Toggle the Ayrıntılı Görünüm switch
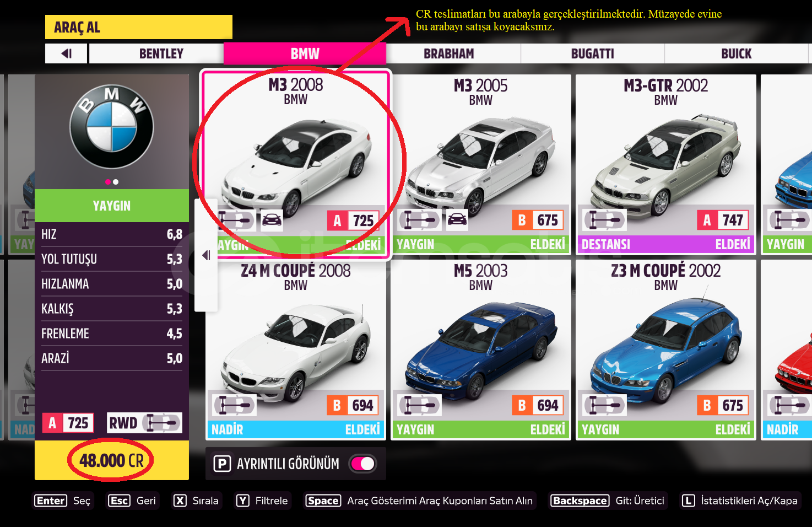The width and height of the screenshot is (812, 527). tap(363, 464)
